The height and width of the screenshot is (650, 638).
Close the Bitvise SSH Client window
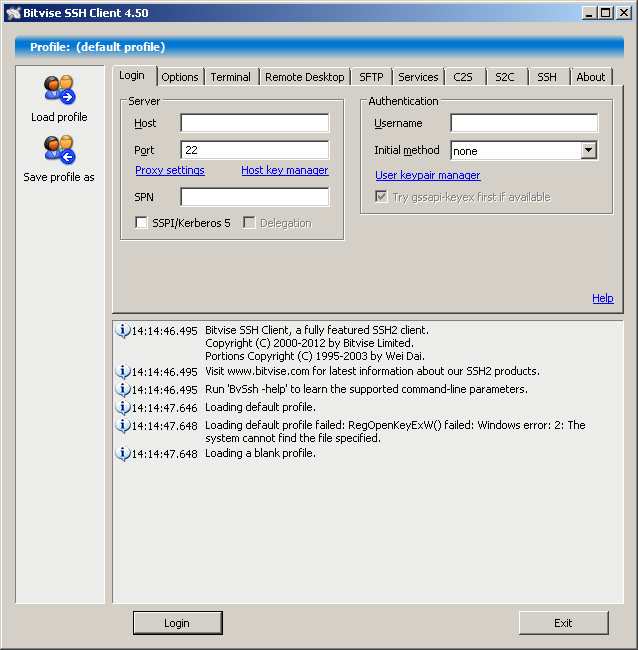[624, 13]
